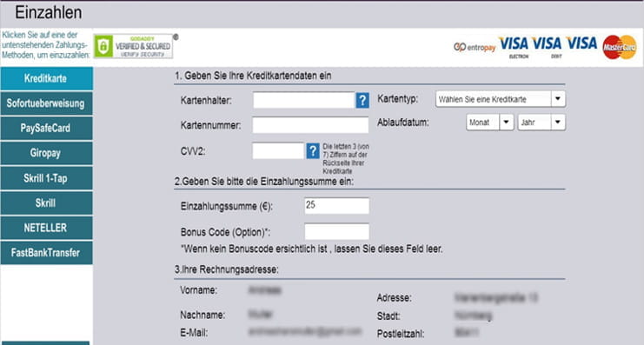Click into the Kartennummer field
Screen dimensions: 644x345
pos(310,125)
